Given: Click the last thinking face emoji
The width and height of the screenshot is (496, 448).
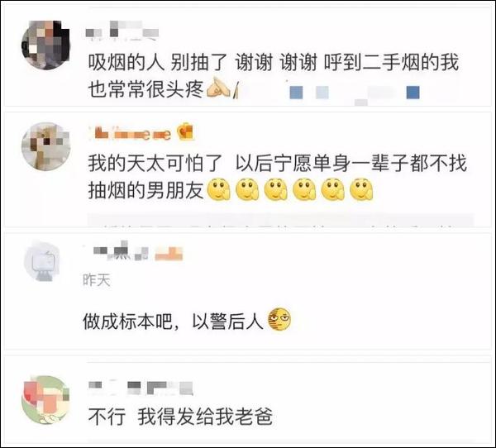Looking at the screenshot, I should [x=361, y=189].
